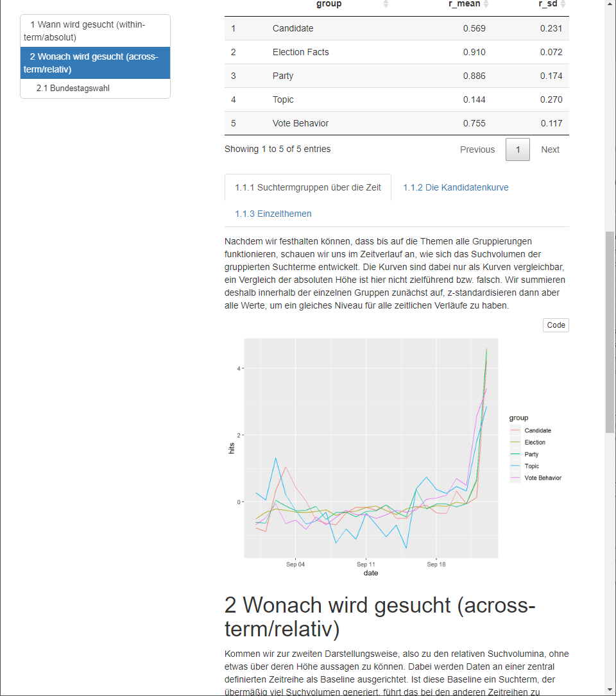This screenshot has height=696, width=616.
Task: Go to the Previous table page
Action: [x=477, y=149]
